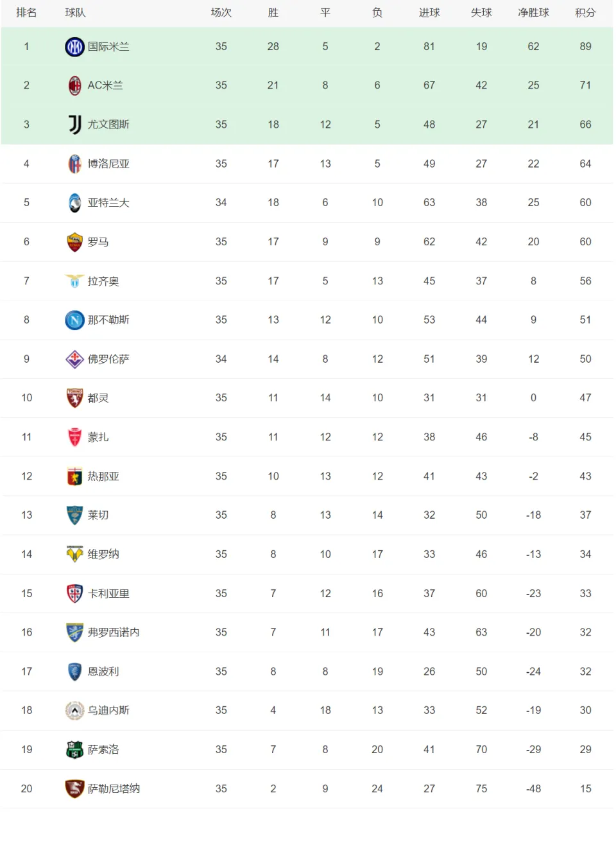Click the AC Milan club crest
This screenshot has width=616, height=843.
point(74,85)
